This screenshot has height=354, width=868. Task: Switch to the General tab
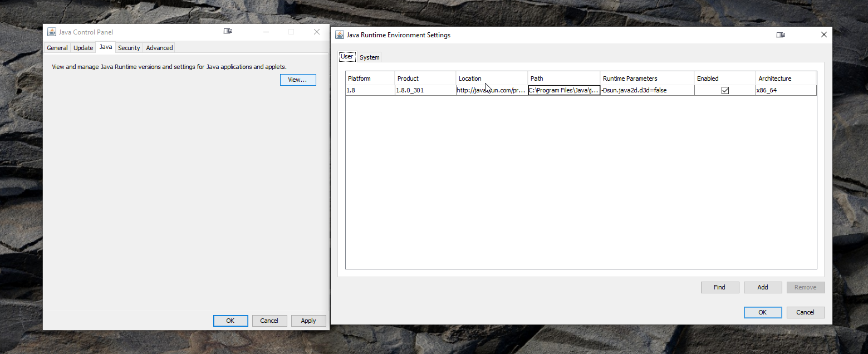pyautogui.click(x=57, y=48)
